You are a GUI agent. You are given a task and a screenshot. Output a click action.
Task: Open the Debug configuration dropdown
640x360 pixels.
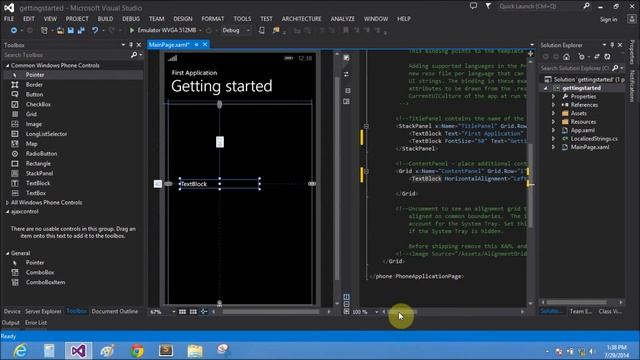pos(248,30)
